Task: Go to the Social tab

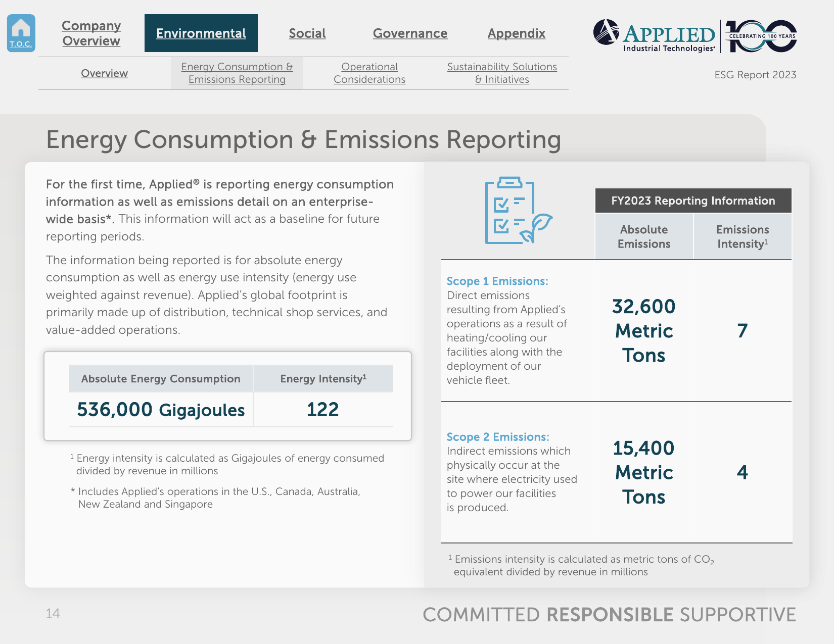Action: [x=307, y=33]
